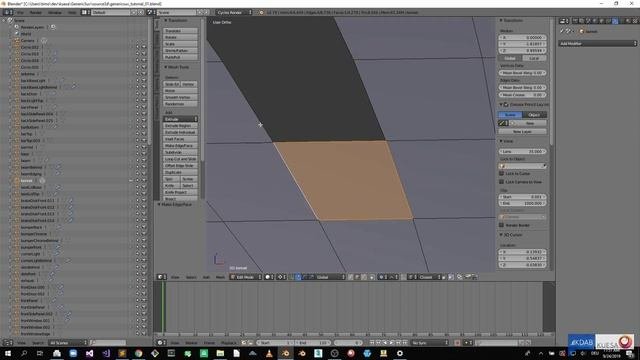Switch to face select mode icon
This screenshot has width=640, height=360.
364,277
